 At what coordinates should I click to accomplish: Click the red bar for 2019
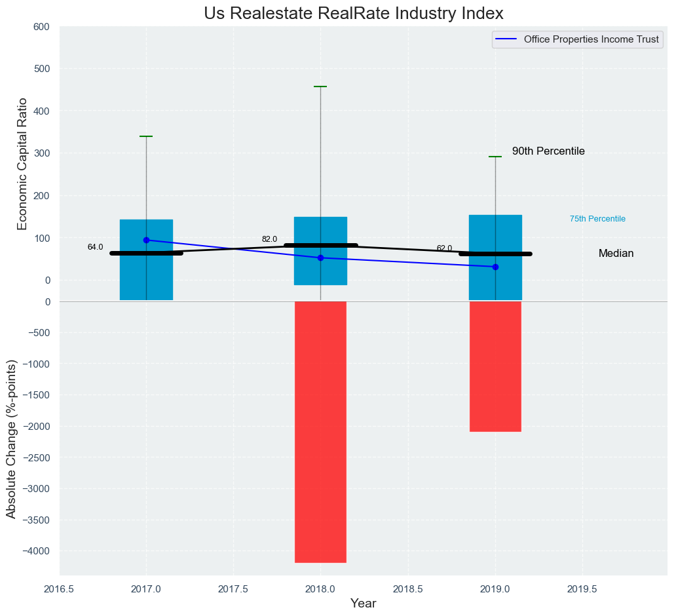[x=495, y=366]
